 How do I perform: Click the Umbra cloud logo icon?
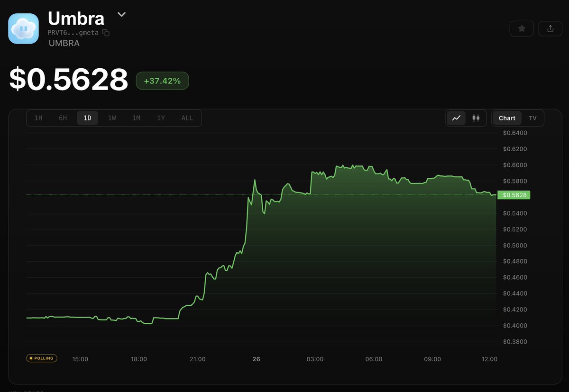(24, 28)
